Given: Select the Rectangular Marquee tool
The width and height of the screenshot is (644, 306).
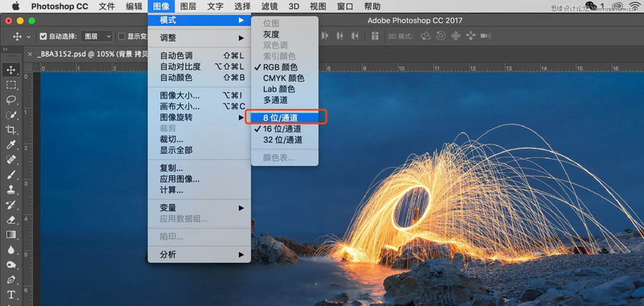Looking at the screenshot, I should pos(11,85).
